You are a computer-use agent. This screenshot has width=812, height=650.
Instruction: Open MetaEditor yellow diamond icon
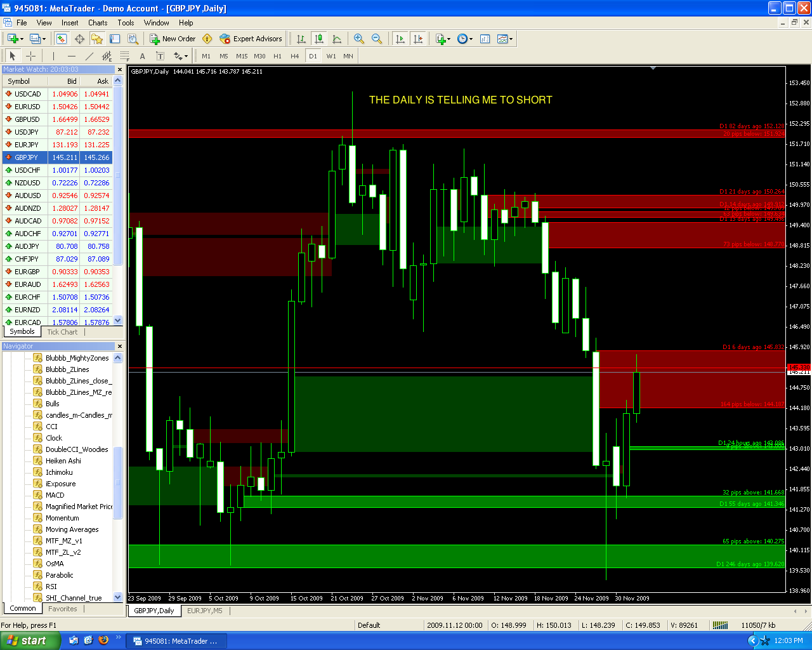(207, 39)
